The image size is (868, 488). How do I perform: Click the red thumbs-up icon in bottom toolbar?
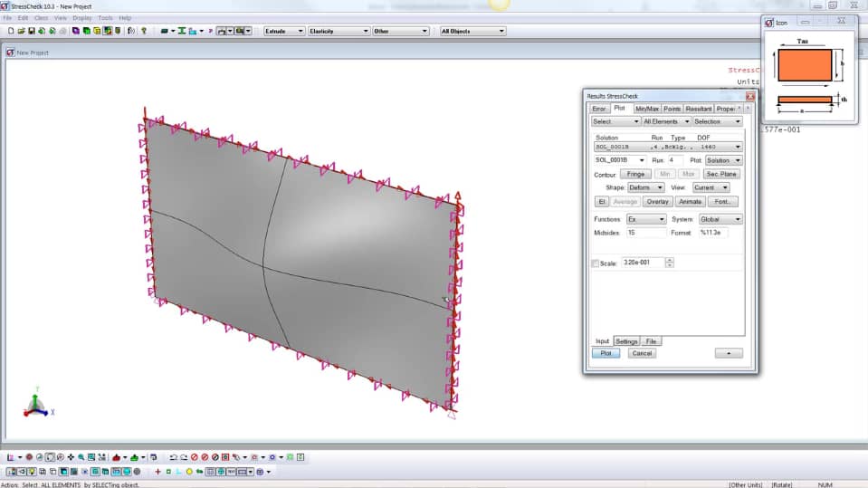(116, 457)
